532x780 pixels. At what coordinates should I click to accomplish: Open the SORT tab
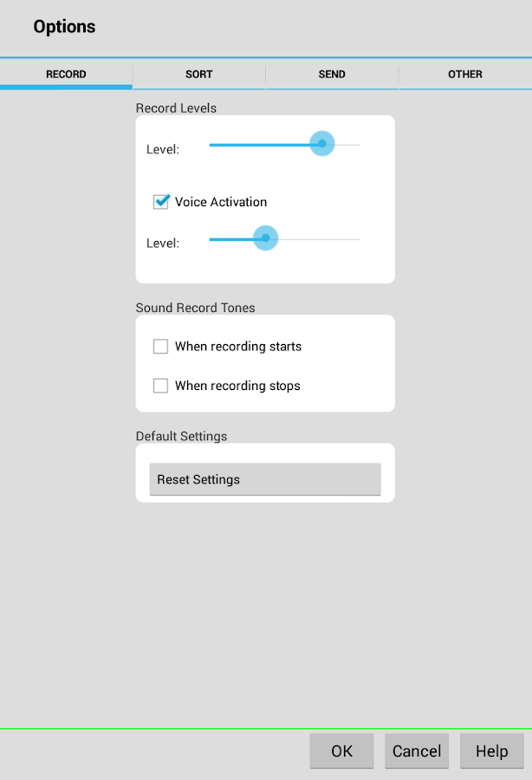198,75
